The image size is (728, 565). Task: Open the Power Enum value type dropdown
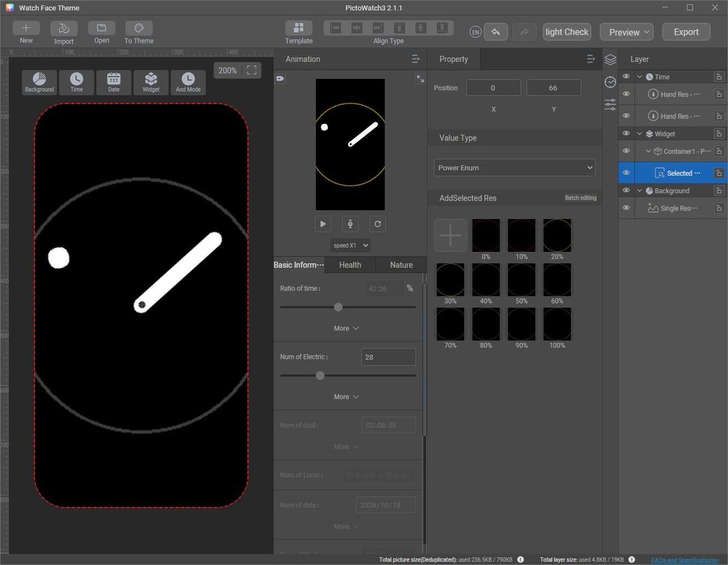click(514, 167)
